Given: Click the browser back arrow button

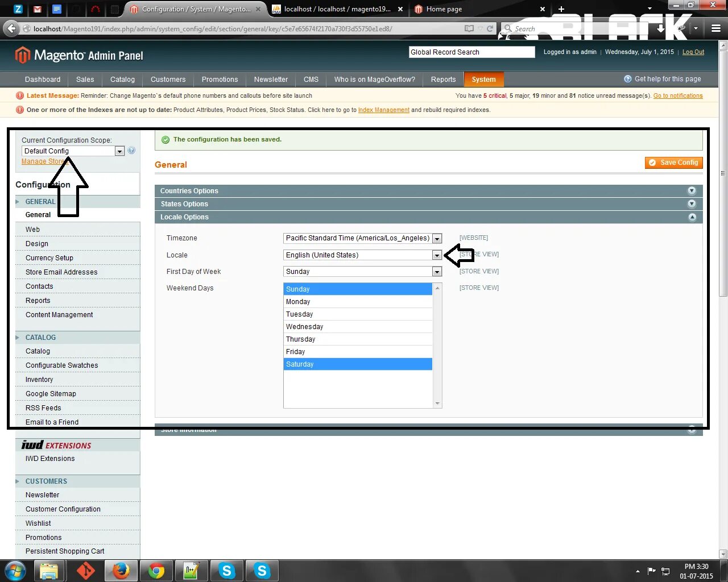Looking at the screenshot, I should [11, 28].
